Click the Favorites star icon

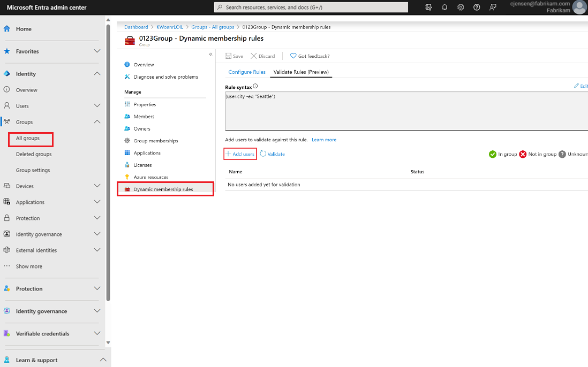(7, 51)
